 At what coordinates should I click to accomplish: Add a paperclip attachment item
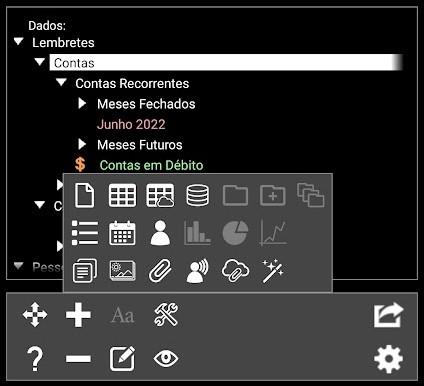click(160, 270)
